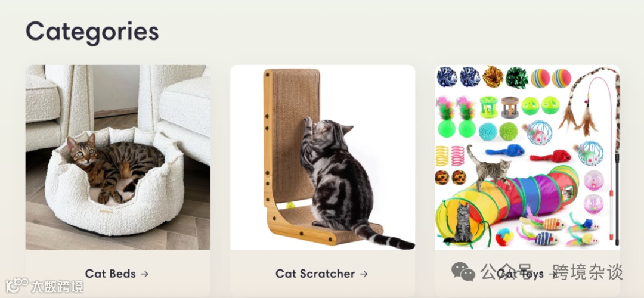
Task: Click the Categories heading
Action: 92,31
